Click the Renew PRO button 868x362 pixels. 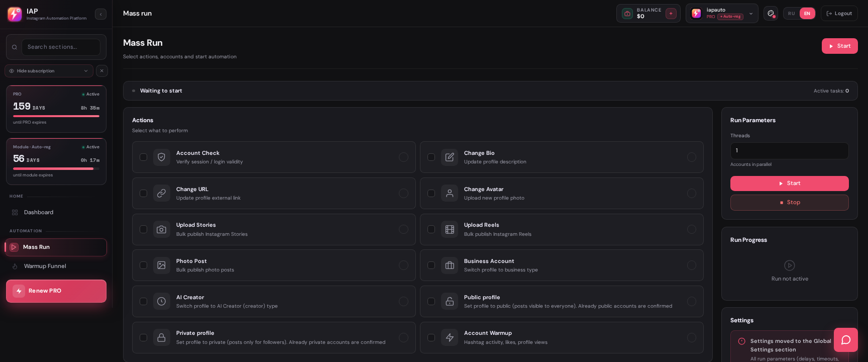pos(56,291)
